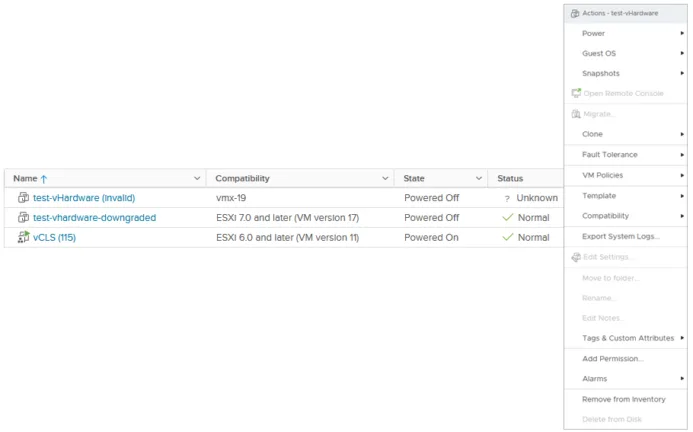The image size is (693, 432).
Task: Open the test-vHardware (invalid) VM link
Action: (x=84, y=198)
